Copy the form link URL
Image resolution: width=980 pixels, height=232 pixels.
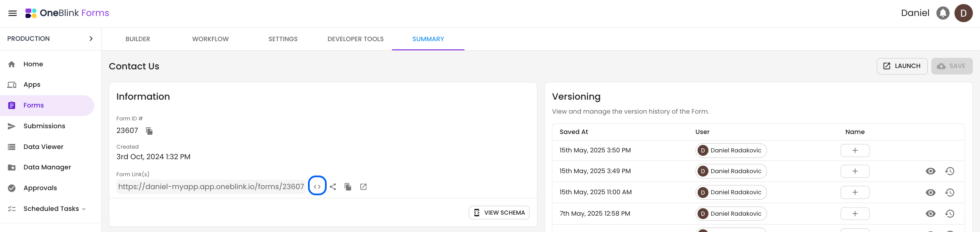coord(348,187)
